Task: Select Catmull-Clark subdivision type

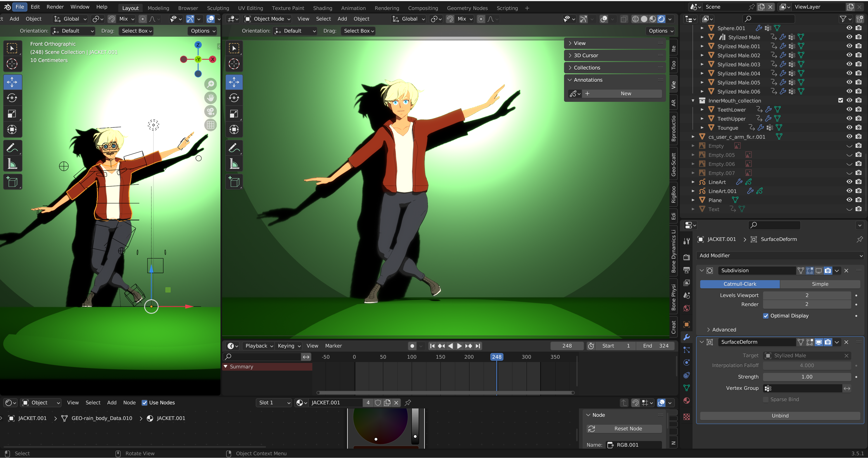Action: tap(740, 284)
